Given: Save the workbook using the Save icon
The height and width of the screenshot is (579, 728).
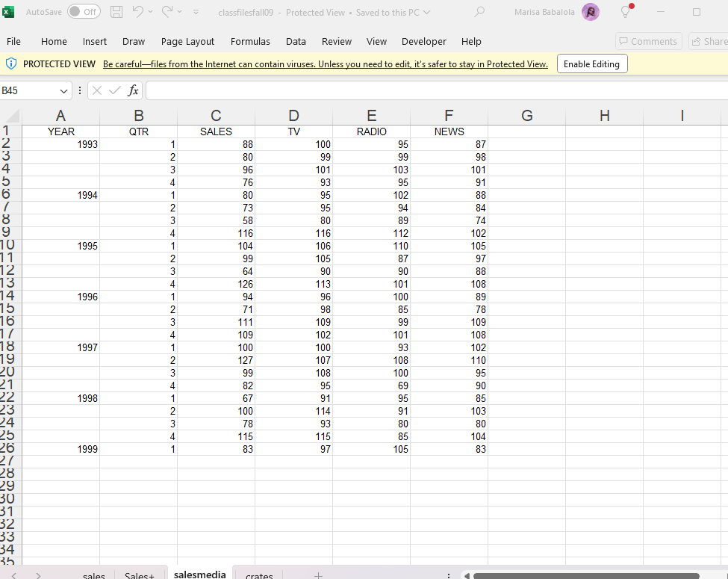Looking at the screenshot, I should (x=116, y=11).
